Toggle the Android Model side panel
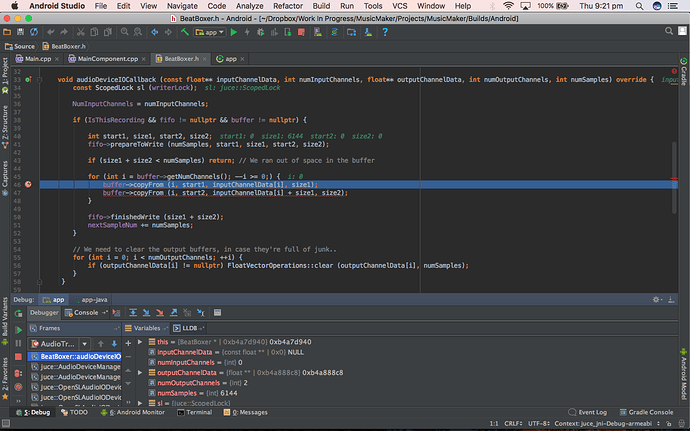The image size is (690, 431). (x=683, y=368)
